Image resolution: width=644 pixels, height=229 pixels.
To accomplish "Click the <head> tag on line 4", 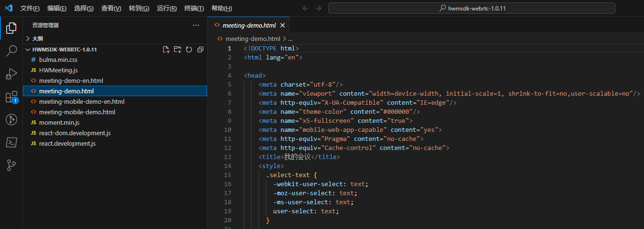I will (255, 76).
